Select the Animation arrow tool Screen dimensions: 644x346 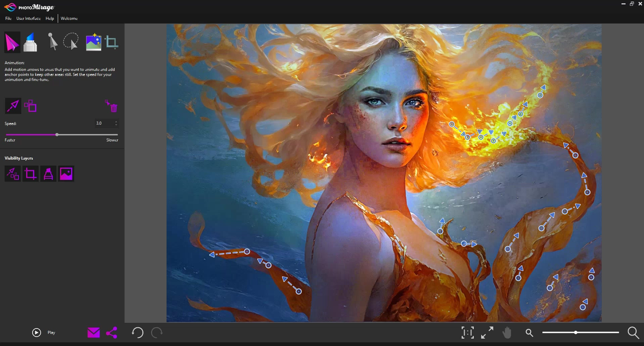click(12, 42)
